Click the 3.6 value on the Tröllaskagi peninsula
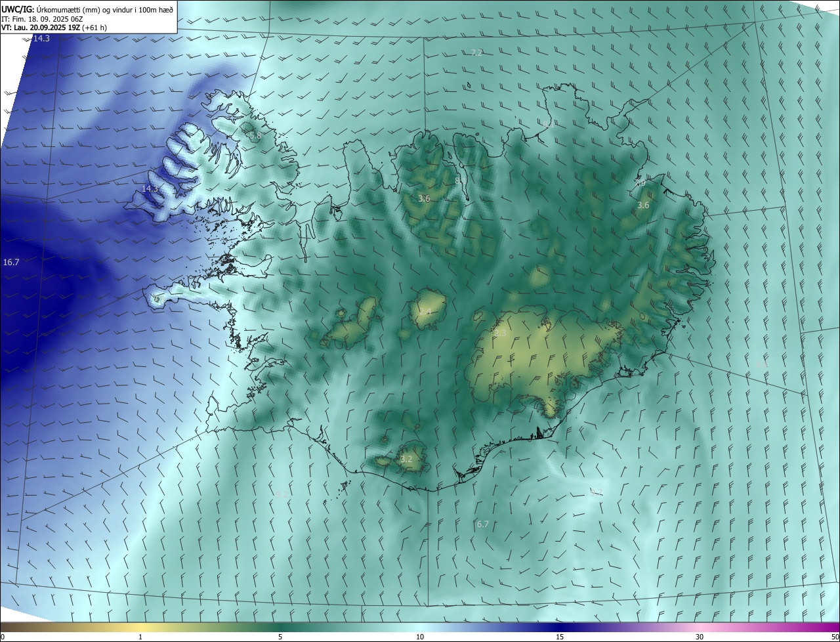 424,198
